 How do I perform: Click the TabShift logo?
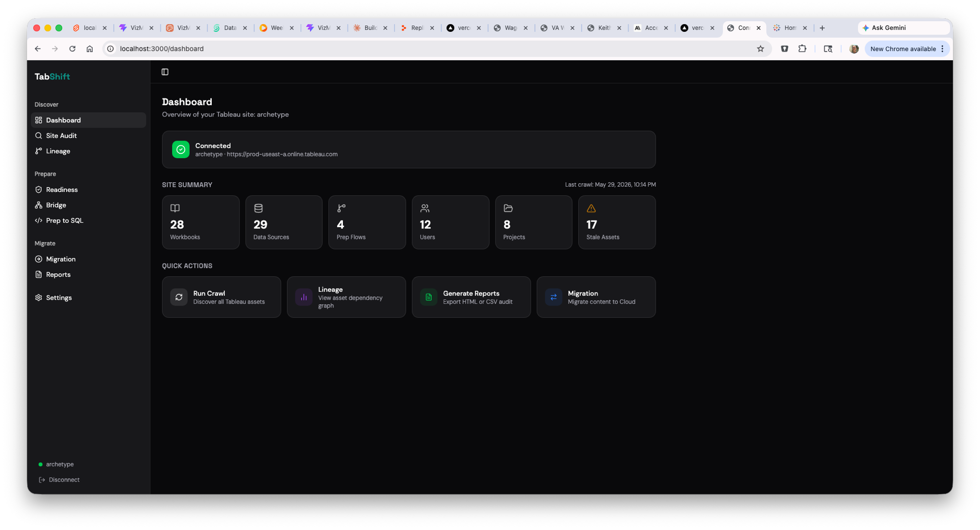point(52,76)
